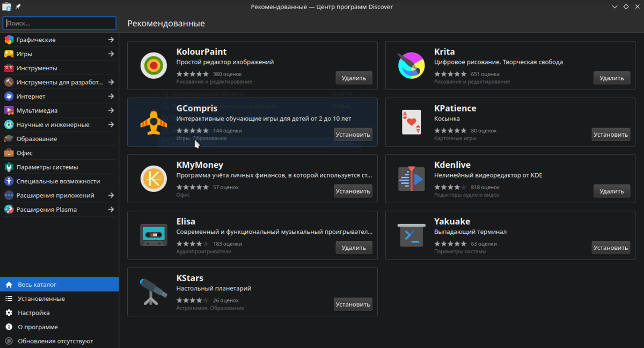Expand Расширения приложений arrow
The width and height of the screenshot is (644, 348).
click(111, 195)
